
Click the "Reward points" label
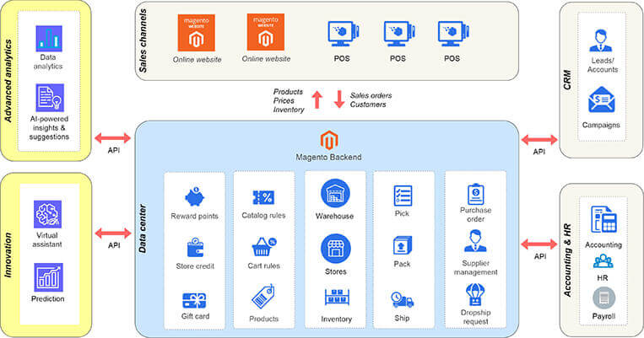click(195, 216)
